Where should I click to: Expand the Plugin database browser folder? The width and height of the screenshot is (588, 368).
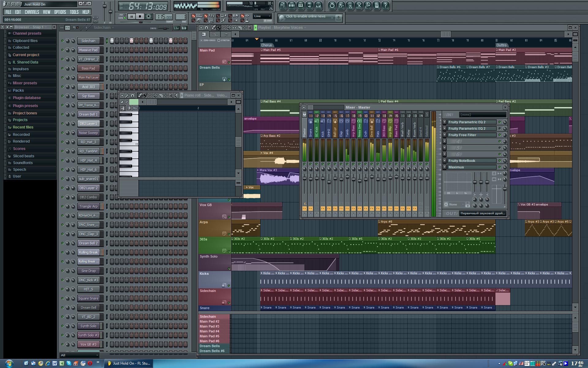pyautogui.click(x=27, y=98)
